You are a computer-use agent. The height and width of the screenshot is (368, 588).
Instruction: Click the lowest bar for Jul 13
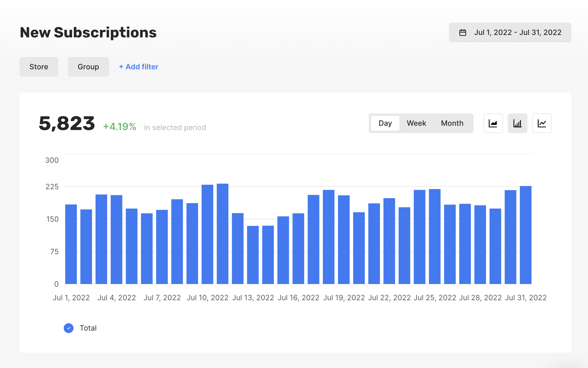pyautogui.click(x=253, y=255)
